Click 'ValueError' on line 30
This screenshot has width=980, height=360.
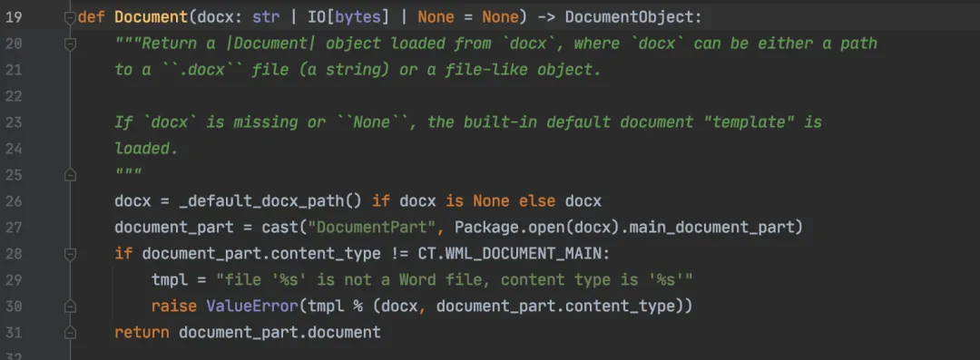coord(252,306)
